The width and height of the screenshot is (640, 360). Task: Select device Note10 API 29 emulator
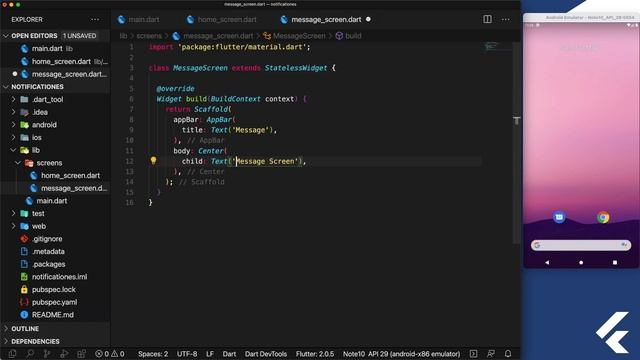click(401, 354)
